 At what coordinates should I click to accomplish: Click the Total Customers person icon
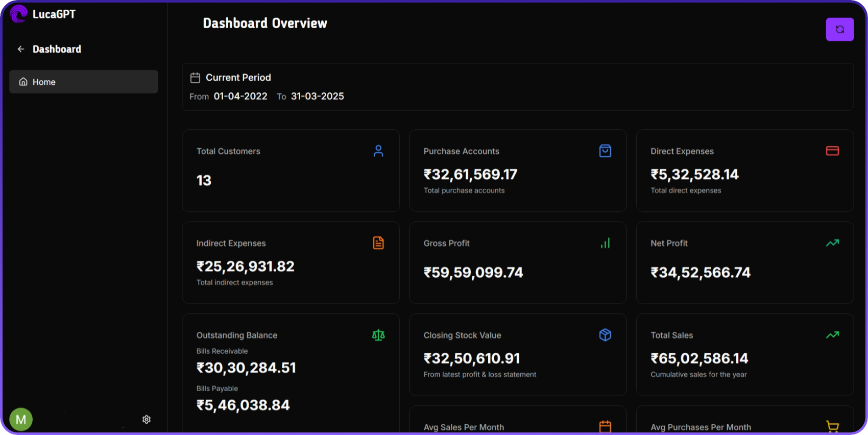click(x=378, y=151)
